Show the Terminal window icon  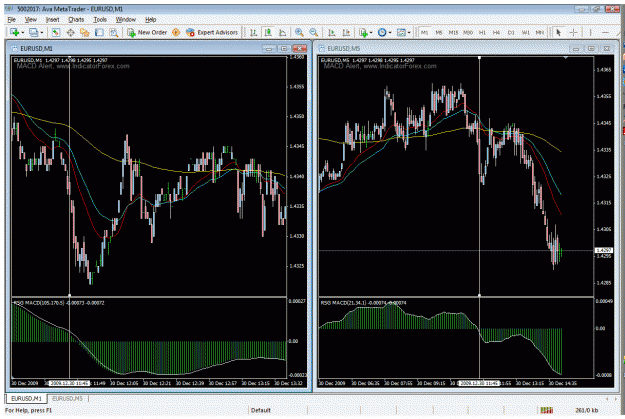99,32
